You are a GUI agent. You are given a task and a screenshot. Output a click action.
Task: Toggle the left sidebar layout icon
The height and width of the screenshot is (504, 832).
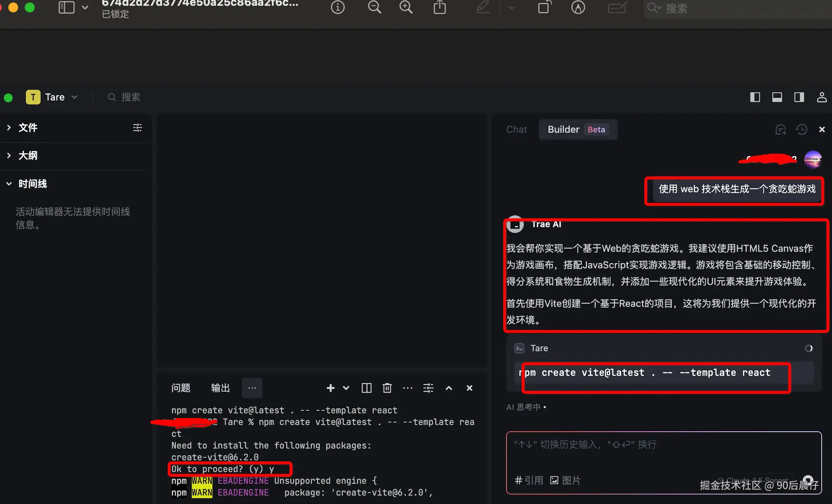point(755,97)
